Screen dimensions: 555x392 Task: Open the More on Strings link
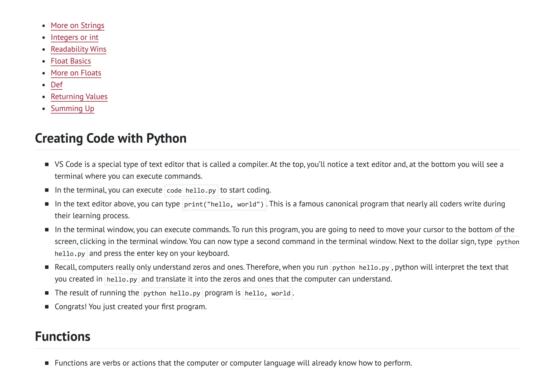coord(77,25)
